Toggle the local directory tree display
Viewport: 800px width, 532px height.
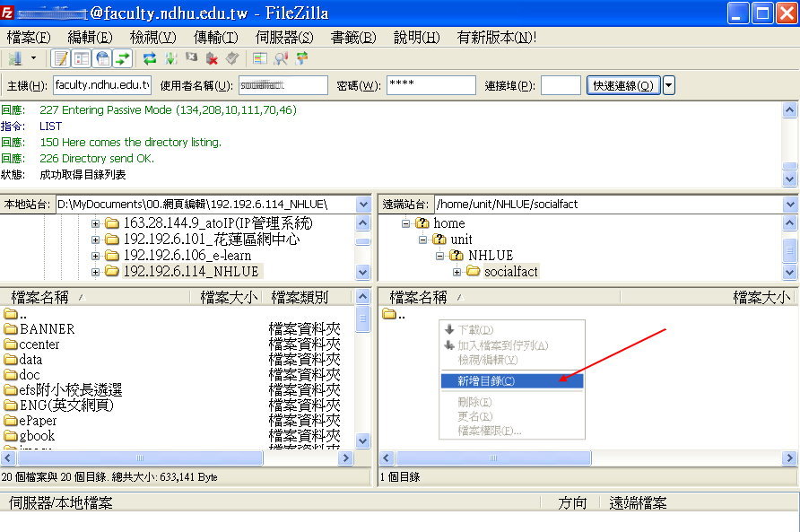coord(82,58)
